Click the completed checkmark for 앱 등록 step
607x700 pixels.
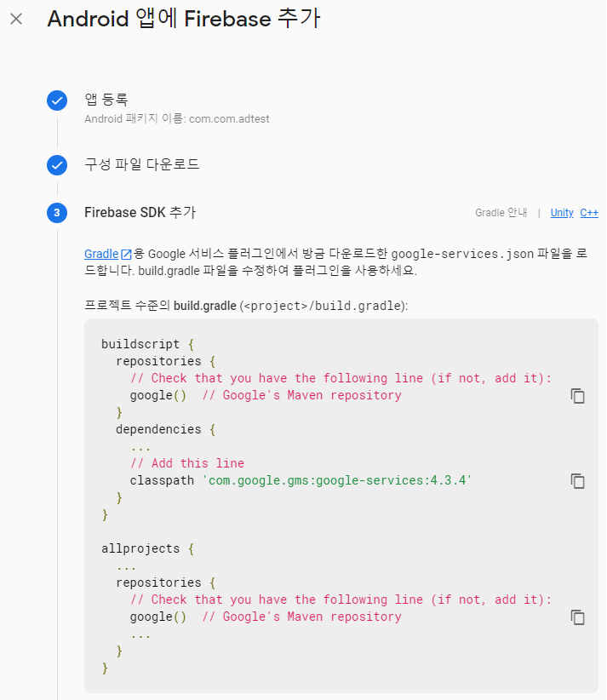coord(56,100)
